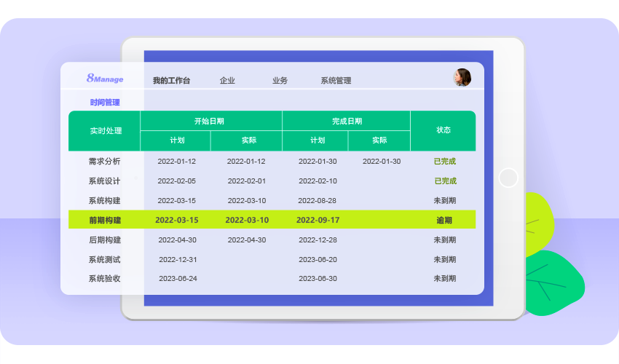Viewport: 619px width, 364px height.
Task: Click the highlighted 前期构建 row
Action: (x=105, y=220)
